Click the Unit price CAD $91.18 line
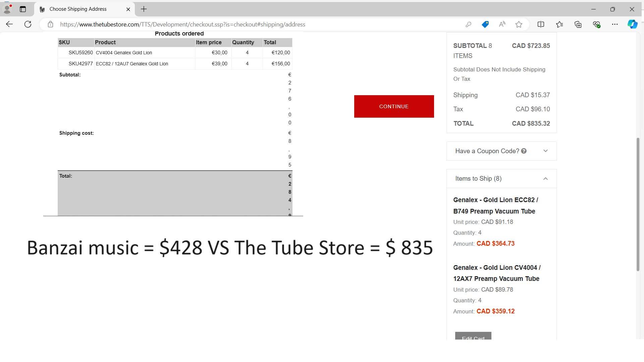 pyautogui.click(x=483, y=222)
